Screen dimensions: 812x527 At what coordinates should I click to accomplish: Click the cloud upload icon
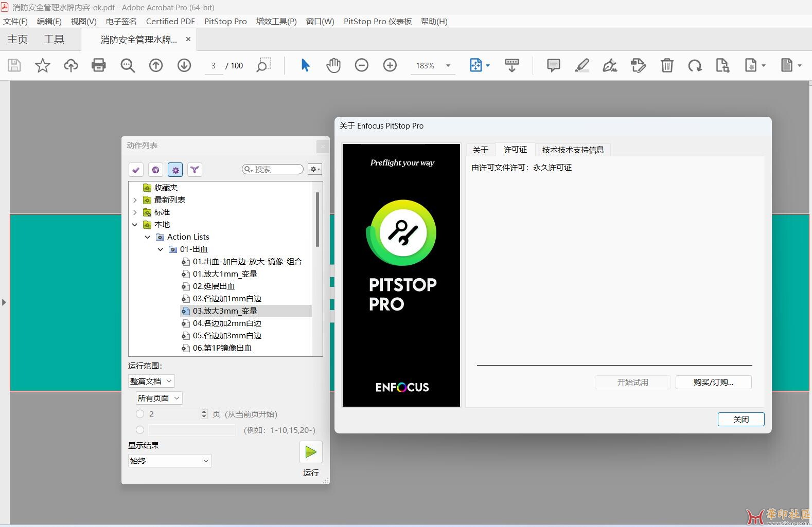[x=70, y=65]
